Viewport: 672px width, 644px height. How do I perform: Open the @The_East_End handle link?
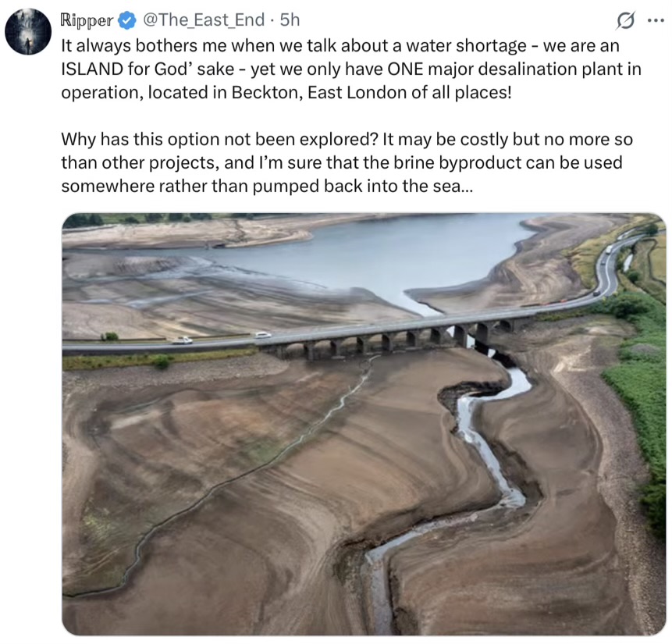coord(203,20)
